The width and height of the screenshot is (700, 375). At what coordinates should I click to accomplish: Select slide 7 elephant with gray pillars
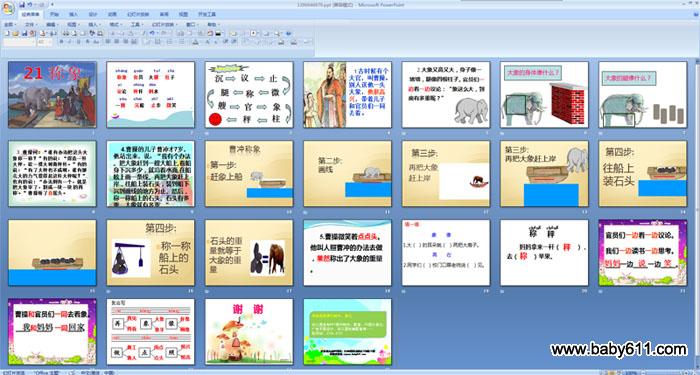click(x=643, y=95)
